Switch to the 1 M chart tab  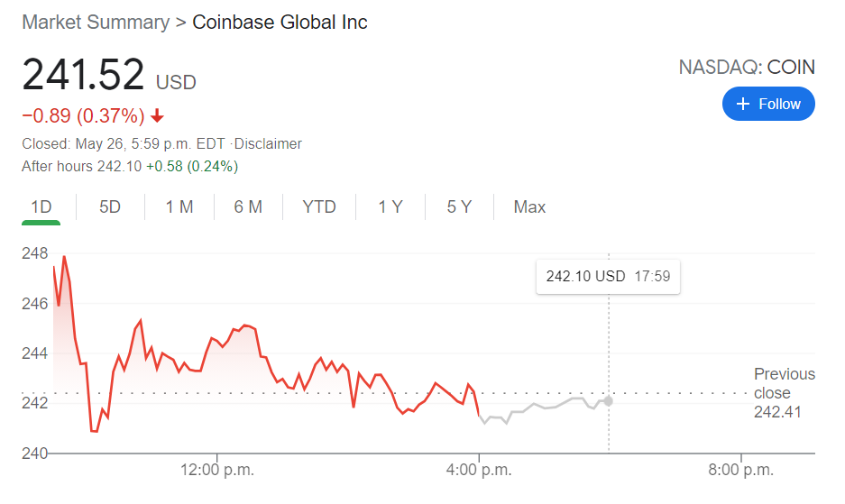179,207
